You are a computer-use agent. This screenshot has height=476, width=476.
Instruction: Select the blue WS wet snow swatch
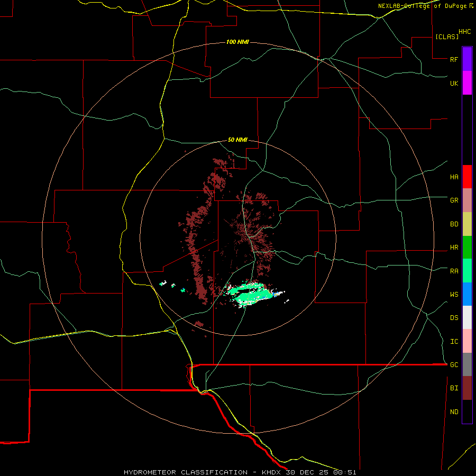pos(467,294)
